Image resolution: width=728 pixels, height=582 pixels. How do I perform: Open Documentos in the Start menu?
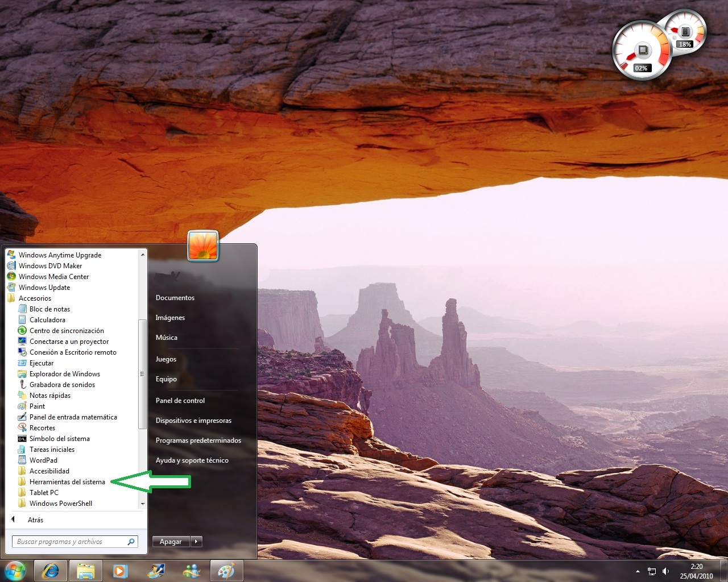(x=175, y=298)
